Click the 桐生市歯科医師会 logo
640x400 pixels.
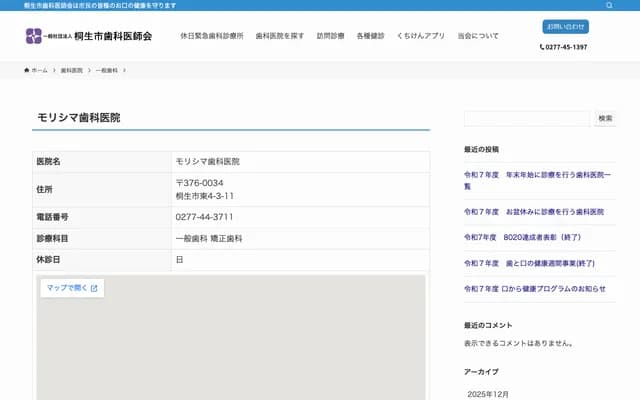(x=89, y=36)
